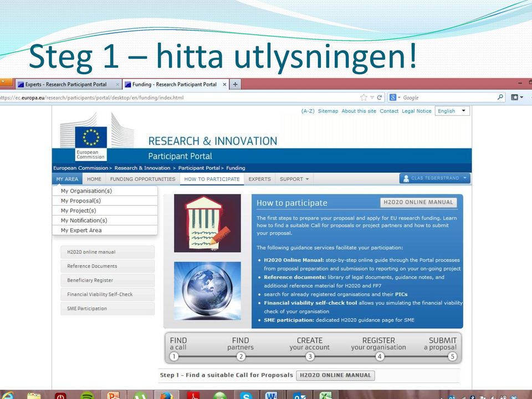532x399 pixels.
Task: Click Participant Portal in the breadcrumb
Action: point(199,168)
